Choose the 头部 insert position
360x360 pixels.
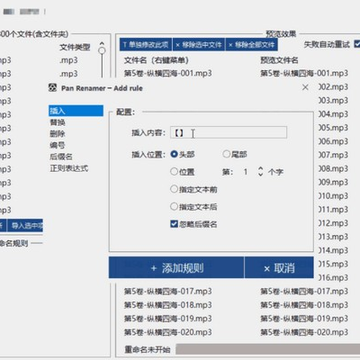(183, 154)
